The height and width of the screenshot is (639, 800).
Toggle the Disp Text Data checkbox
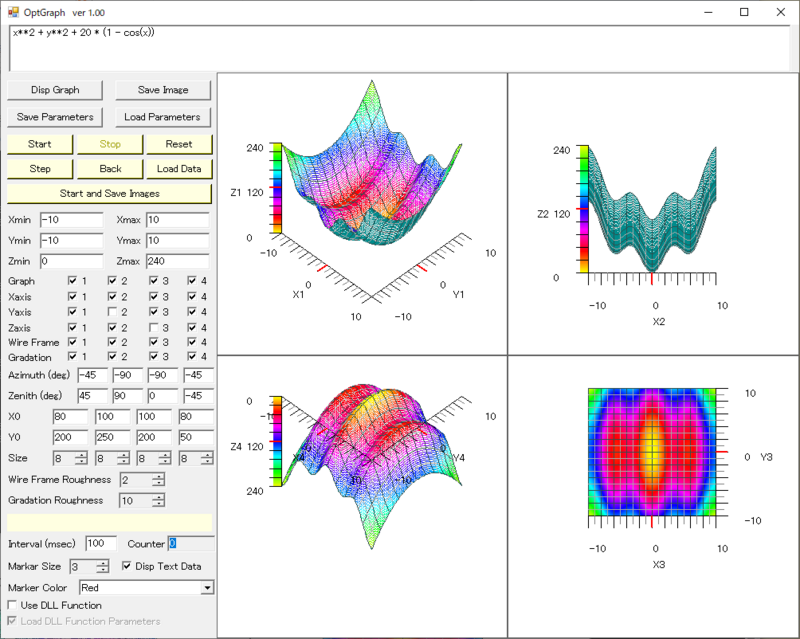click(x=126, y=566)
